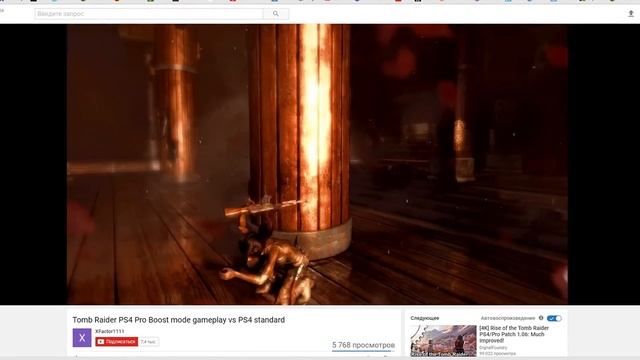This screenshot has width=640, height=360.
Task: Open the Rise of the Tomb Raider thumbnail
Action: [x=443, y=341]
